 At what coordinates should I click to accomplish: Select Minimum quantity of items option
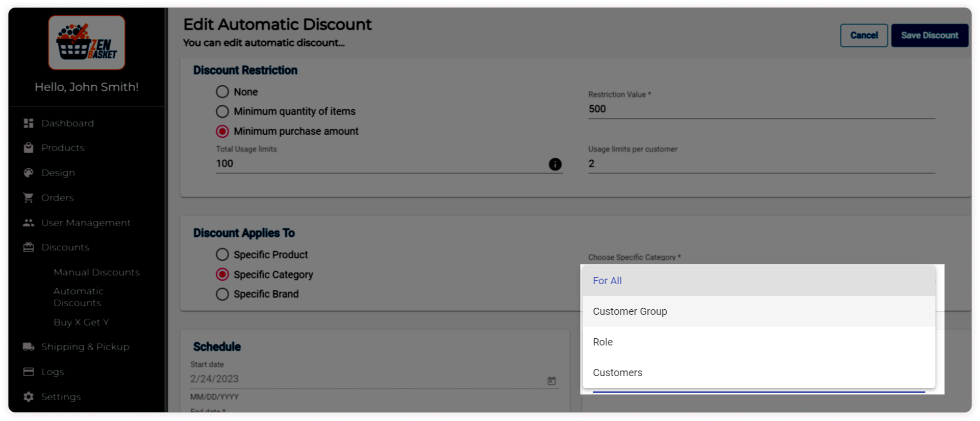[x=222, y=111]
